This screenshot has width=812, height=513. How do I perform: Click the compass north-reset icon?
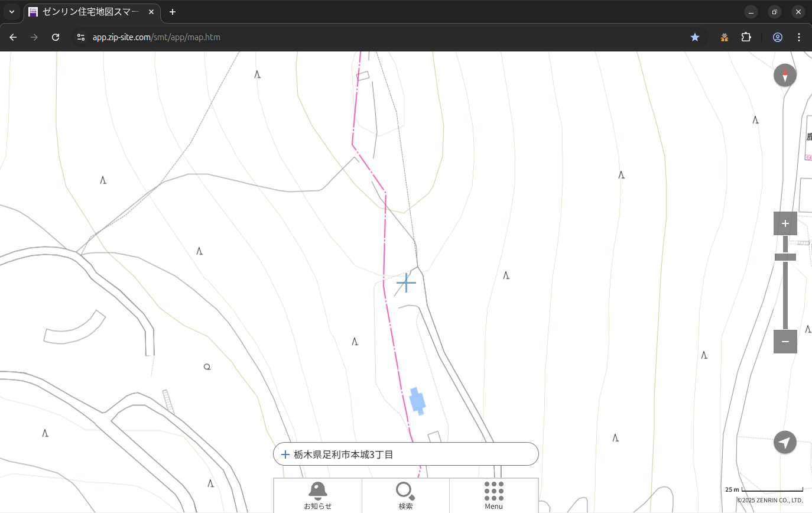pyautogui.click(x=785, y=76)
